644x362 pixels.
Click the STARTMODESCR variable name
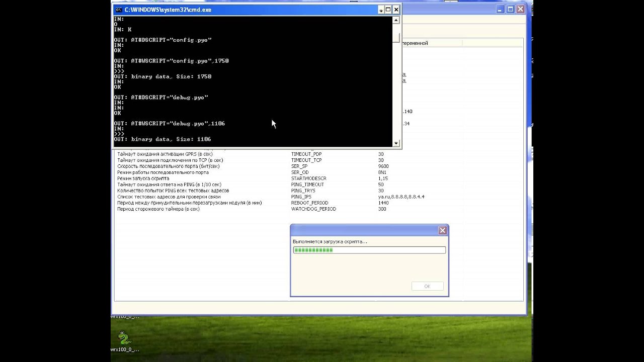click(308, 178)
